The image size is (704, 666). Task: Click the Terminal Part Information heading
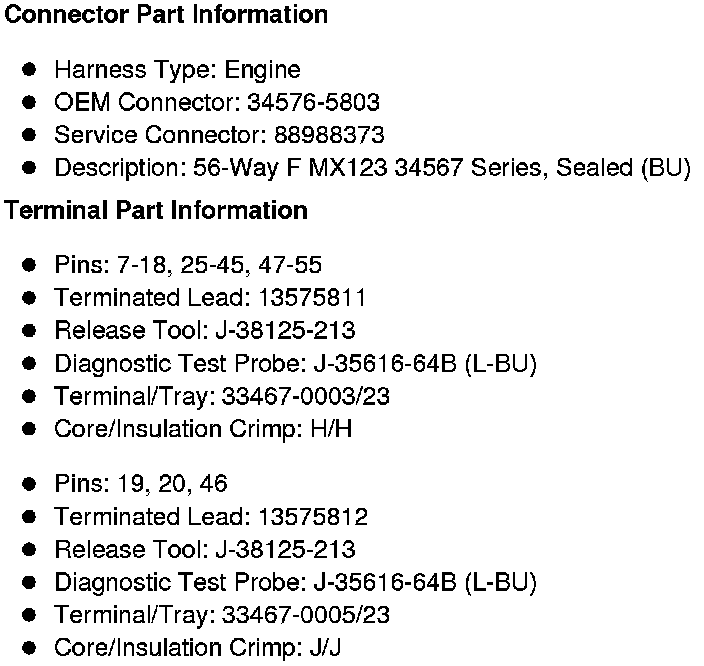pos(157,211)
